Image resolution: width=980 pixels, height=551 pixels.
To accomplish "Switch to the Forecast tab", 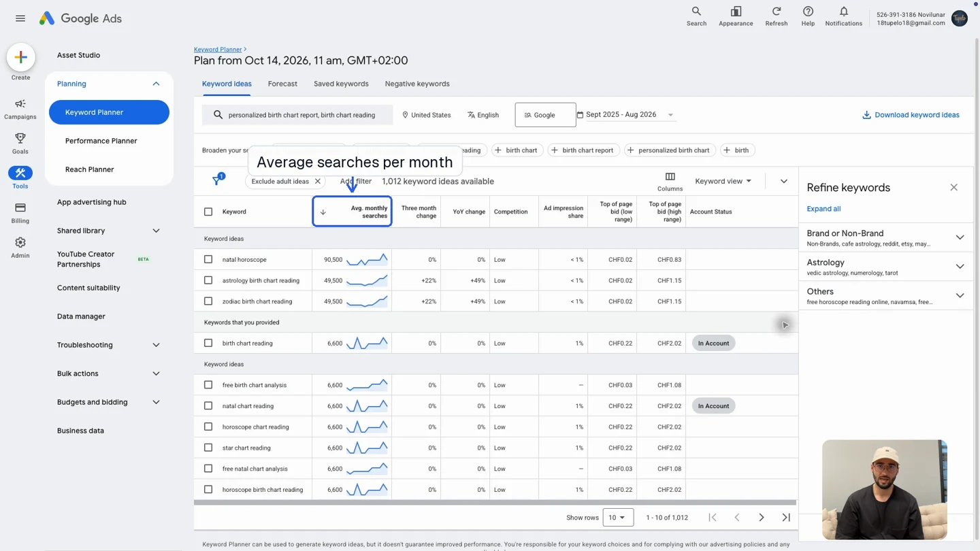I will (282, 84).
